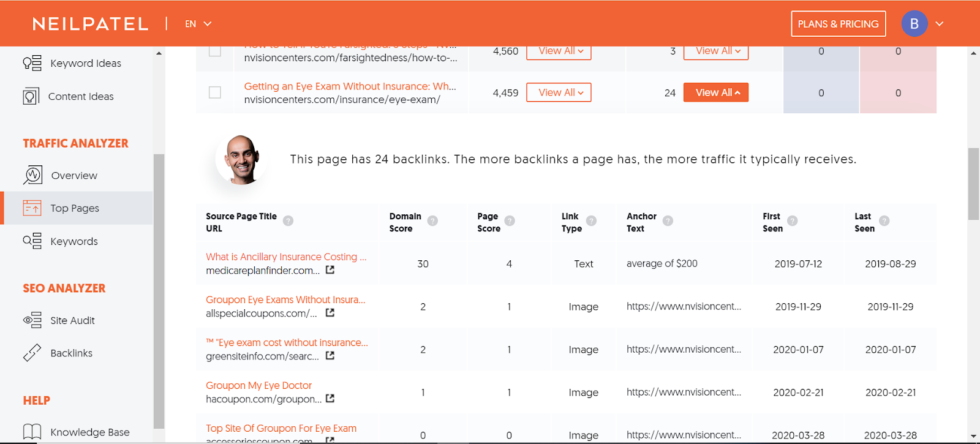Select Top Pages menu item
Screen dimensions: 980x444
77,208
